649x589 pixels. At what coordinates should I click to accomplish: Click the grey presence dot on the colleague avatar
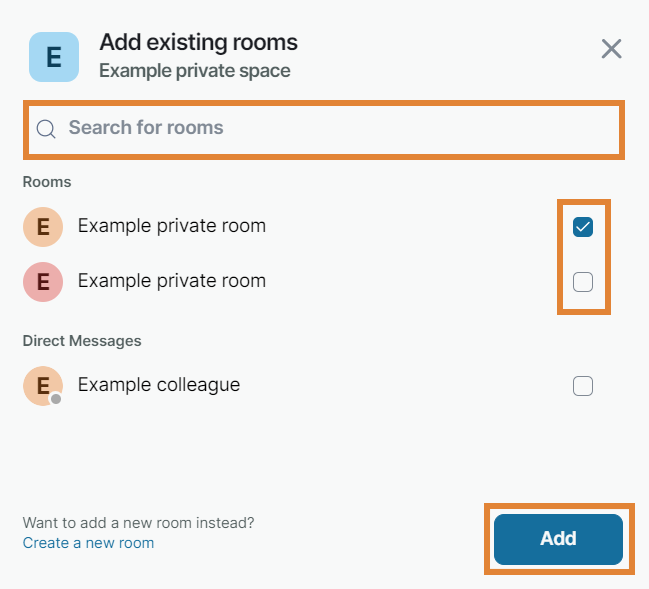click(57, 399)
